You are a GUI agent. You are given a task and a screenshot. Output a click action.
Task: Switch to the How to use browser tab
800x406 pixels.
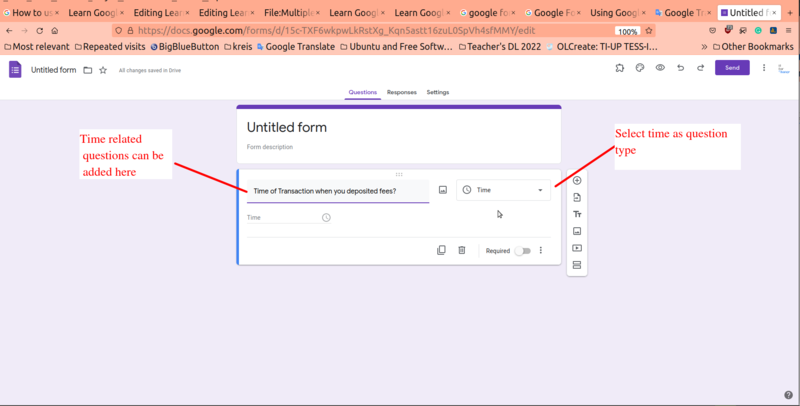(x=29, y=13)
